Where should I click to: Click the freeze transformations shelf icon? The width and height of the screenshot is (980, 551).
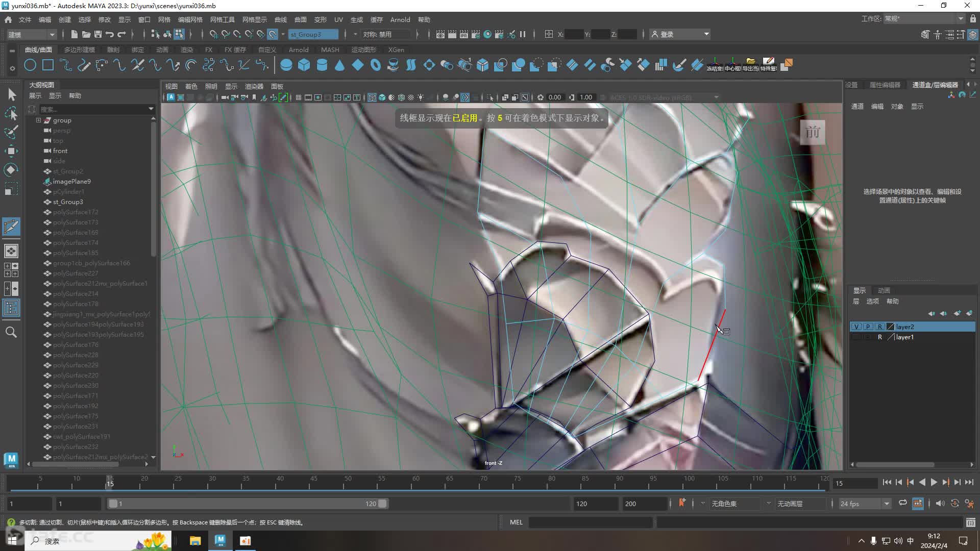click(715, 65)
